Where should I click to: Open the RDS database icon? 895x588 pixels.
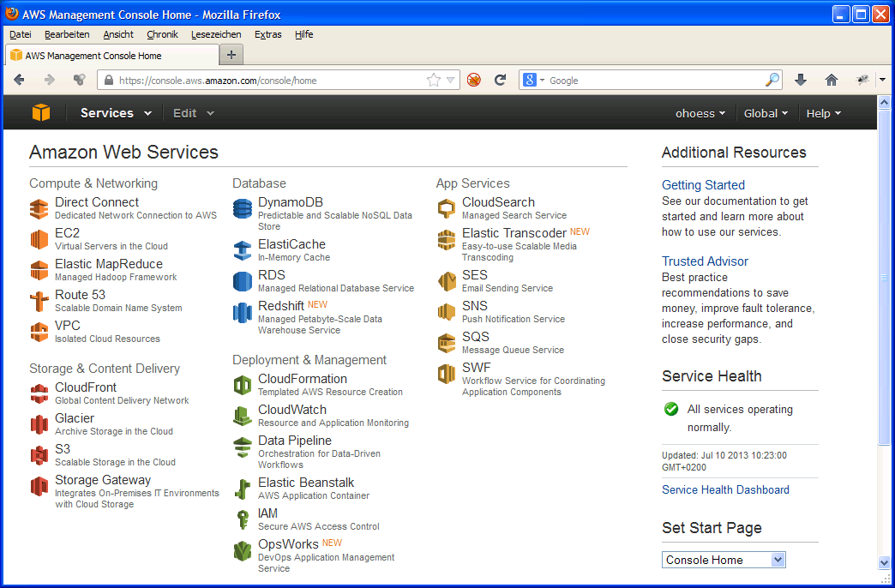[x=243, y=281]
